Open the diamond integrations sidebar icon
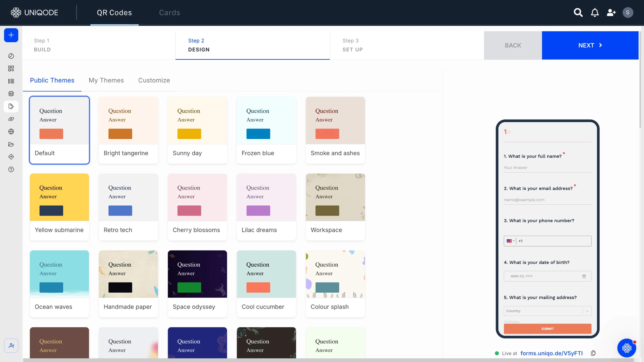644x362 pixels. [x=11, y=157]
